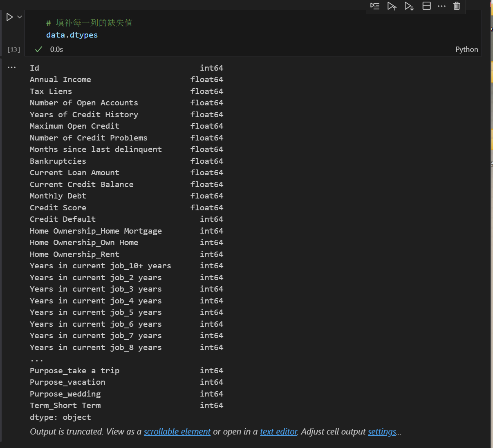Click the [13] execution count marker
The image size is (493, 448).
(13, 49)
